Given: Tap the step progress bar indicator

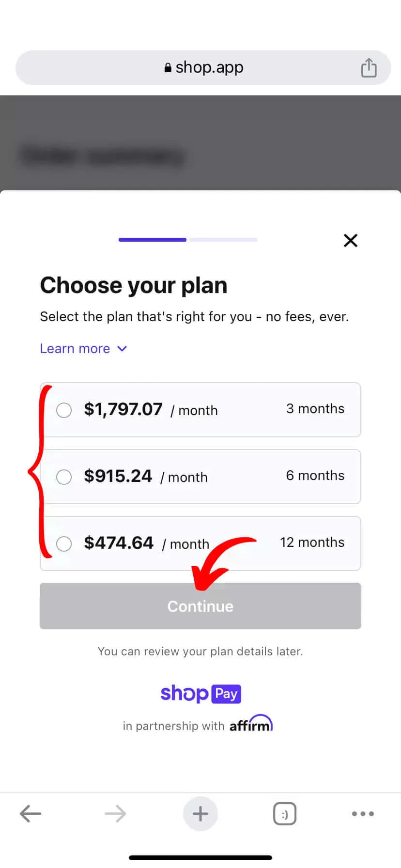Looking at the screenshot, I should click(x=188, y=240).
